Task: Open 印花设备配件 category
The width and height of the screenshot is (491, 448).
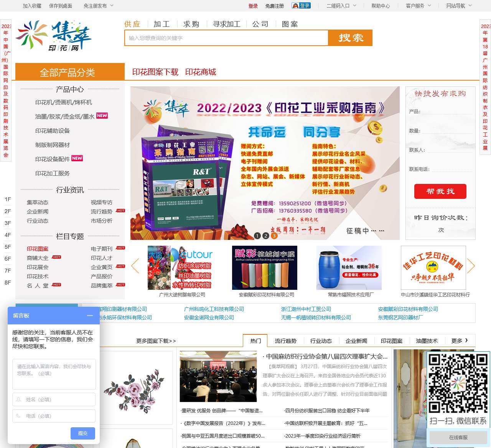Action: (53, 159)
